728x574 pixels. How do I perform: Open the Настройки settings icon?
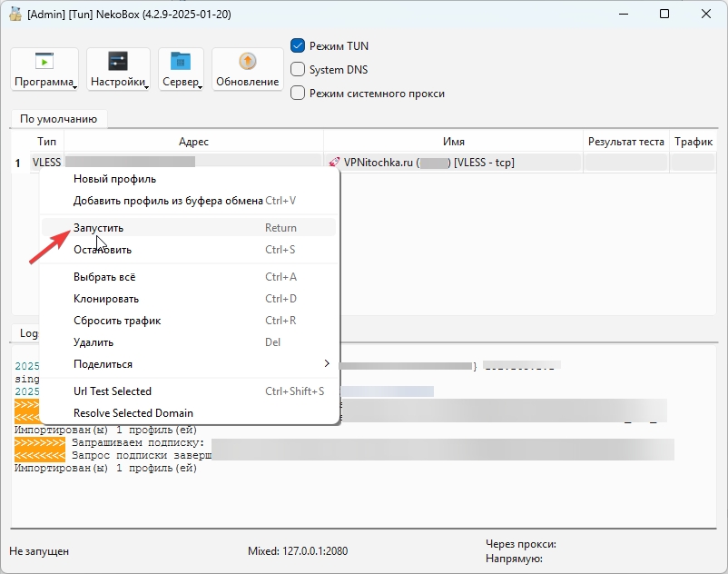pos(118,62)
